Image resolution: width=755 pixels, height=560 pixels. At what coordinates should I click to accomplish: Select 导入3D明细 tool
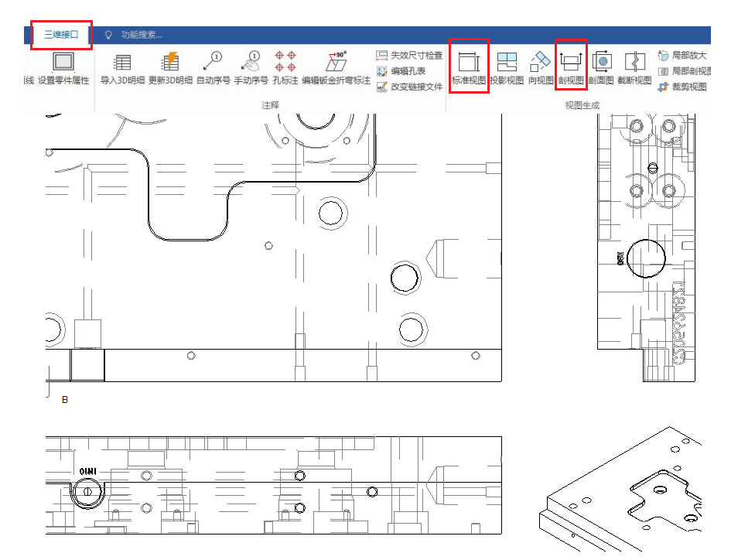point(122,67)
